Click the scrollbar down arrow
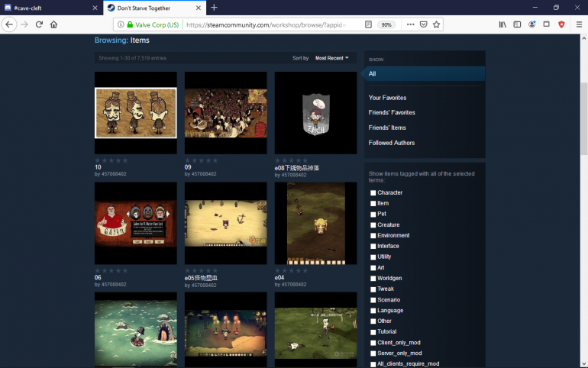Image resolution: width=588 pixels, height=368 pixels. click(584, 364)
